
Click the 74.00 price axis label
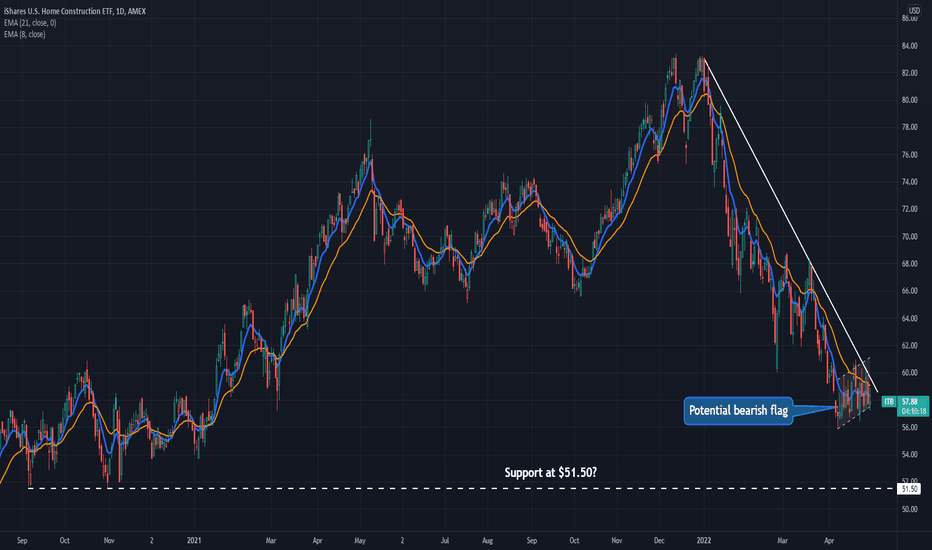(909, 182)
